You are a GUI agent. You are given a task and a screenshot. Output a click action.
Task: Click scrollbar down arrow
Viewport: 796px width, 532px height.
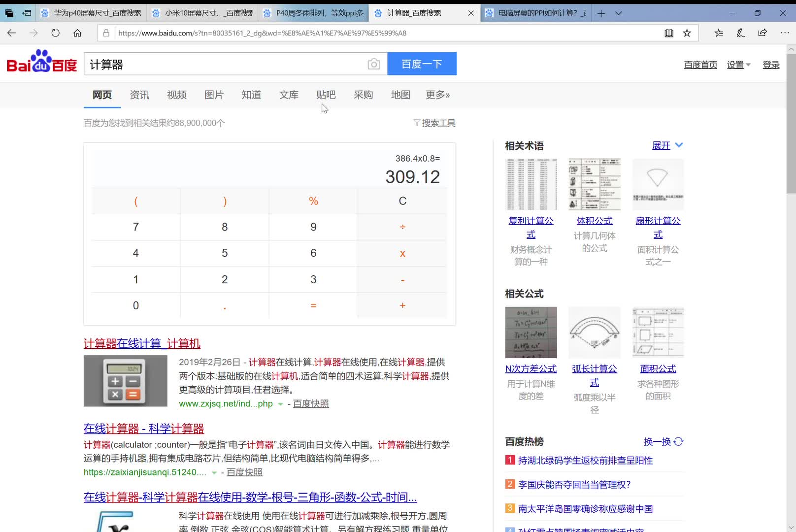791,528
